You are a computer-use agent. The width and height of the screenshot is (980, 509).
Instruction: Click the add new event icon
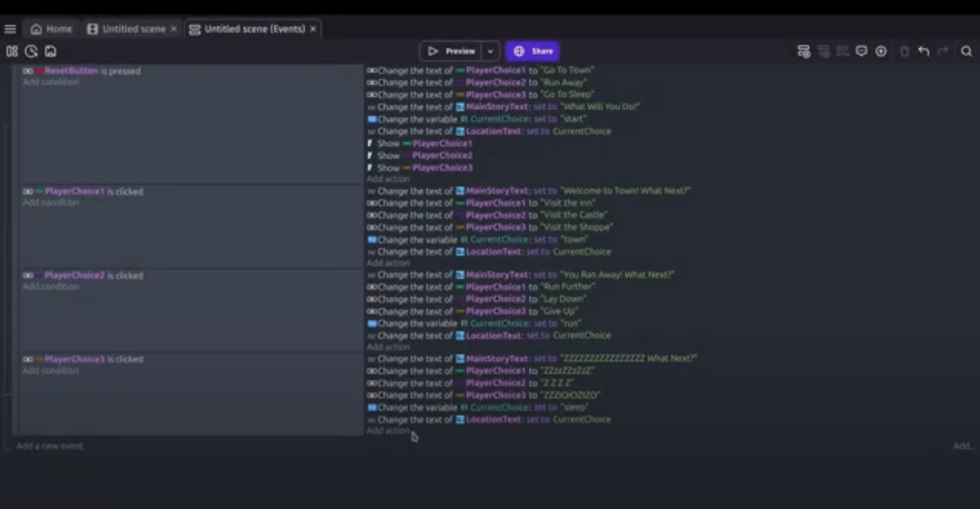pyautogui.click(x=804, y=51)
